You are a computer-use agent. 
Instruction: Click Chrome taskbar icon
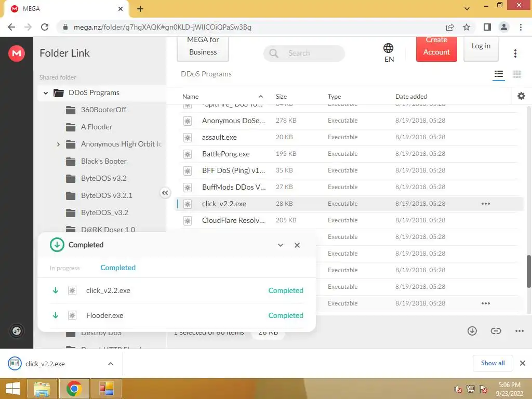(74, 389)
